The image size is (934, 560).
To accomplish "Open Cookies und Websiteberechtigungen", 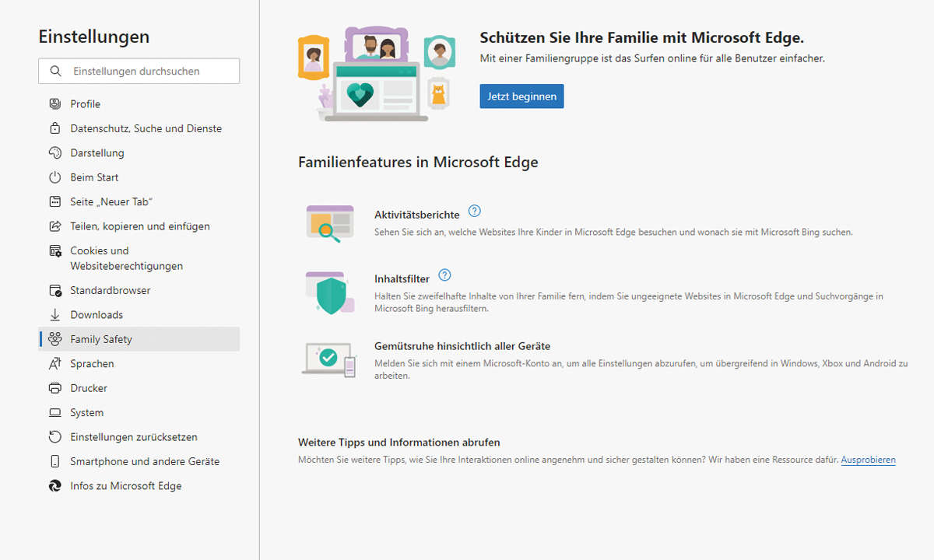I will (x=139, y=258).
